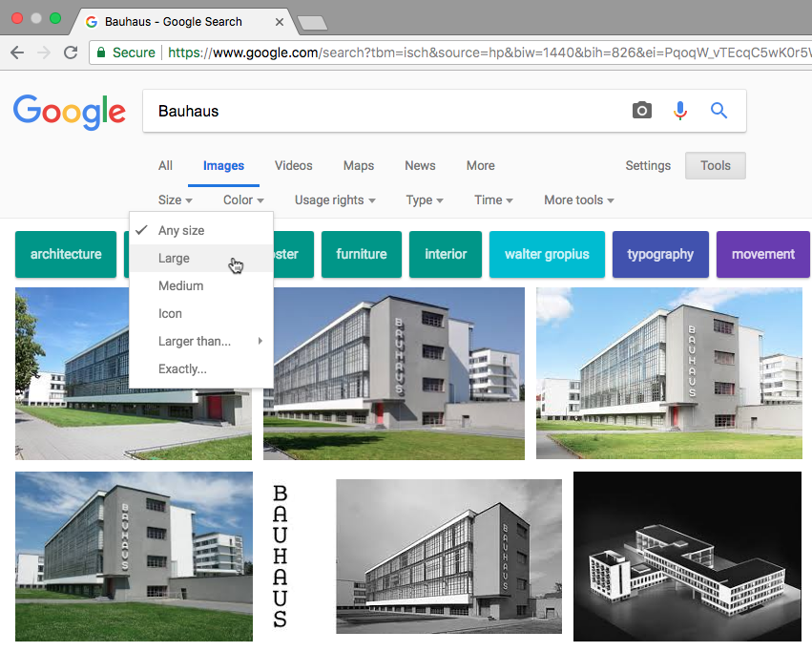Open the Time filter dropdown
The width and height of the screenshot is (812, 652).
point(493,200)
